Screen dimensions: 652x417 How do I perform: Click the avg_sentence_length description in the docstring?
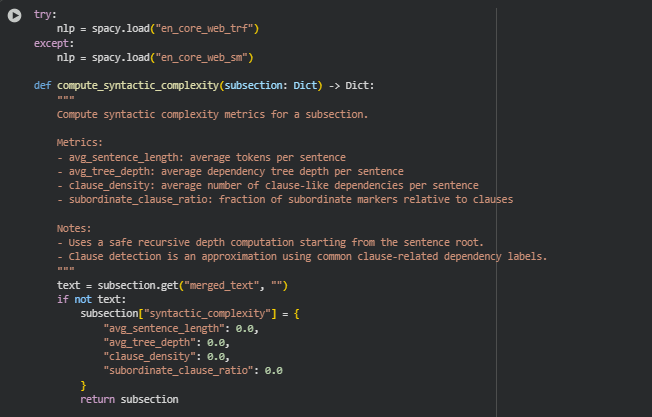[x=201, y=157]
